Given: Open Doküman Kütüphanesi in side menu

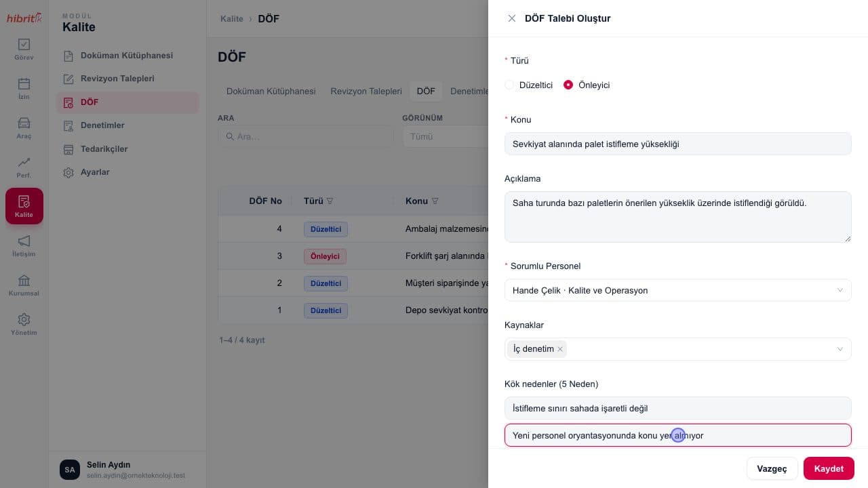Looking at the screenshot, I should pos(127,56).
